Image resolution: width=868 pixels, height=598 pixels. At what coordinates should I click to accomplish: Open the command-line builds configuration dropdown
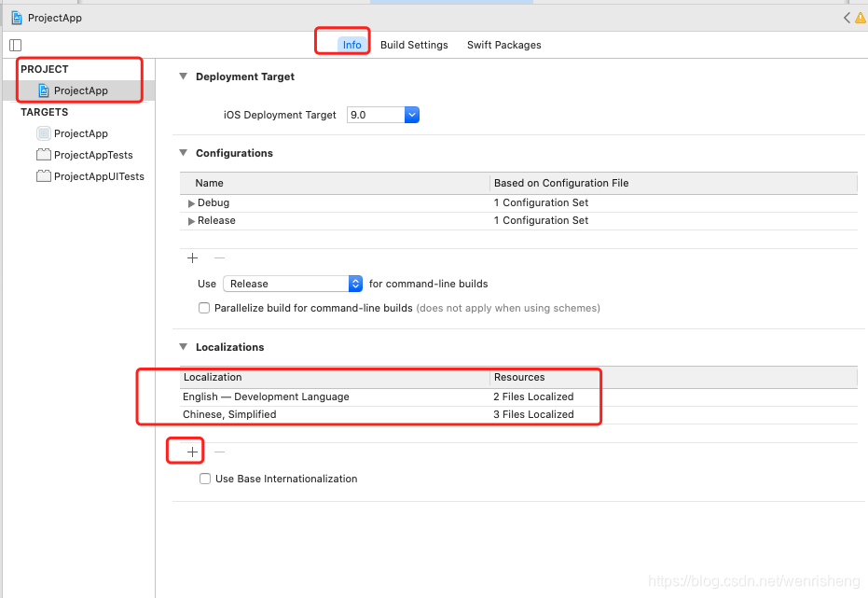pos(293,284)
